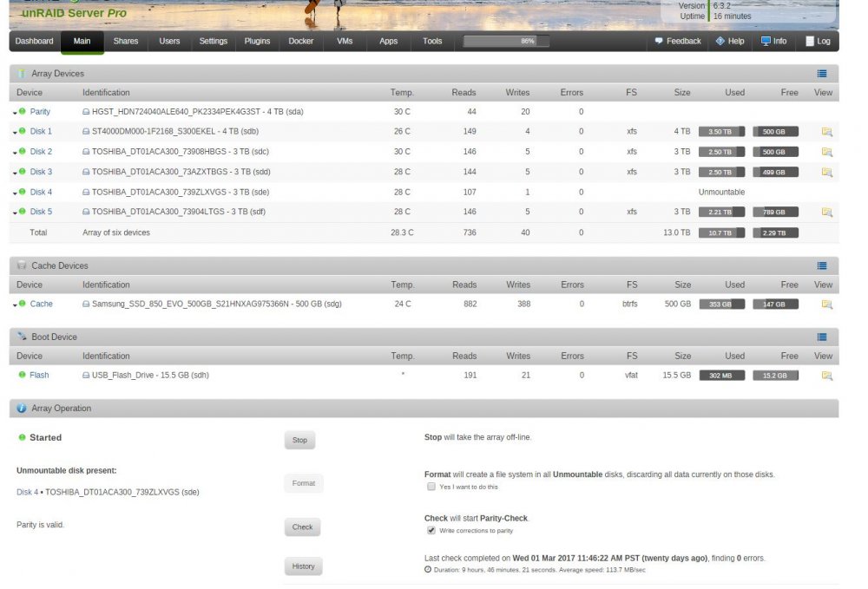Open the Feedback dialog
The width and height of the screenshot is (868, 589).
pyautogui.click(x=678, y=42)
